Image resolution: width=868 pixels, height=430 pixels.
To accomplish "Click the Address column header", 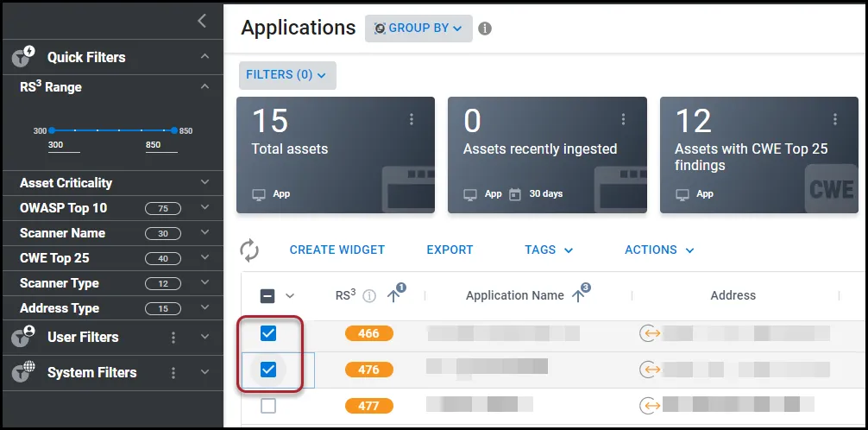I will (x=733, y=296).
